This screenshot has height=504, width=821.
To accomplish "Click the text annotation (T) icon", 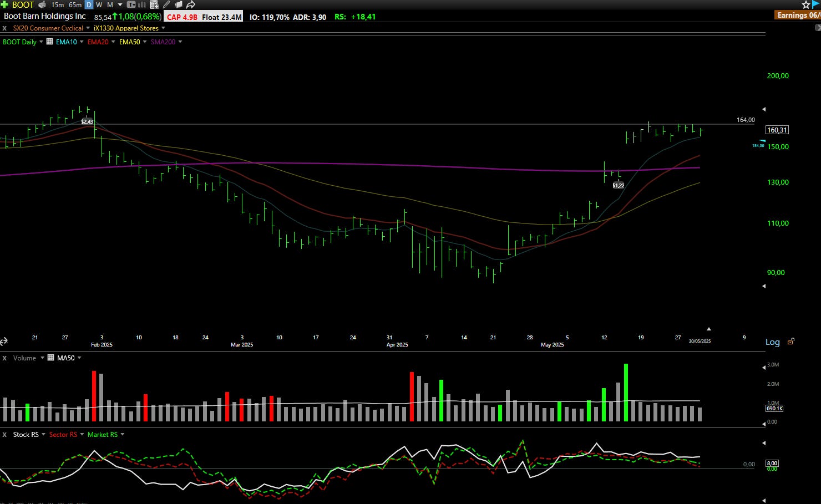I will pos(131,4).
